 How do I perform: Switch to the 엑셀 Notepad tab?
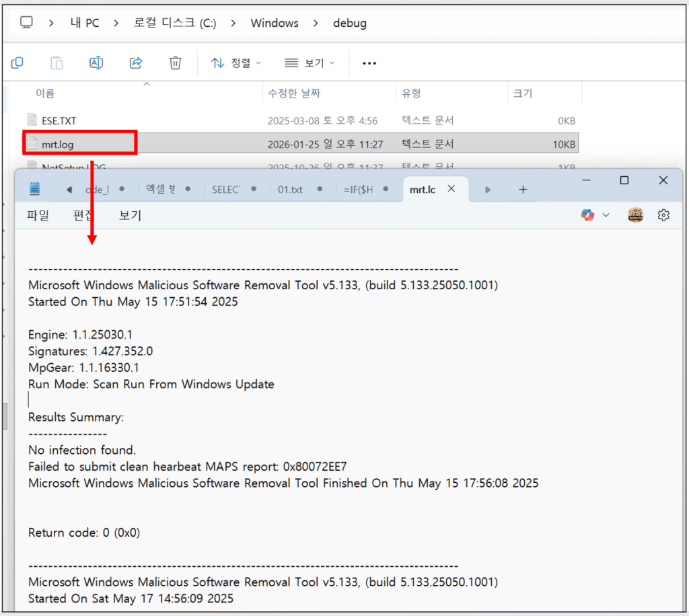161,189
